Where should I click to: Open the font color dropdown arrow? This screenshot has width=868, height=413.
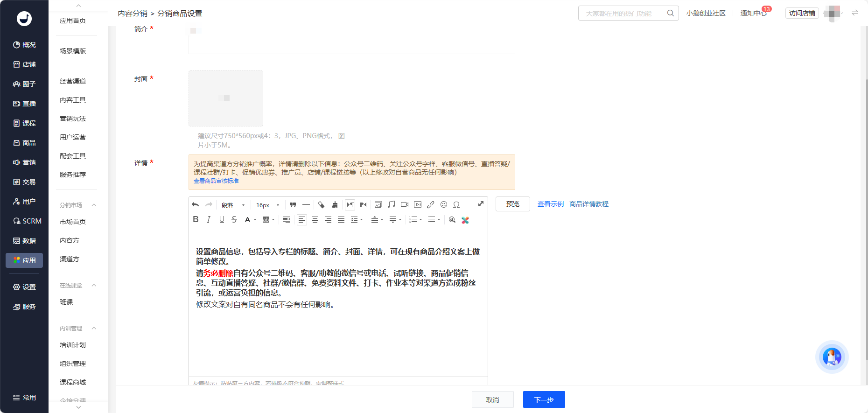pyautogui.click(x=255, y=220)
